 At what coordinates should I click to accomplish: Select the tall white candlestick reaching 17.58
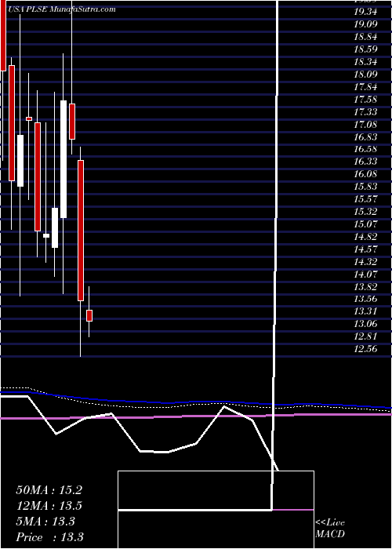pos(64,159)
